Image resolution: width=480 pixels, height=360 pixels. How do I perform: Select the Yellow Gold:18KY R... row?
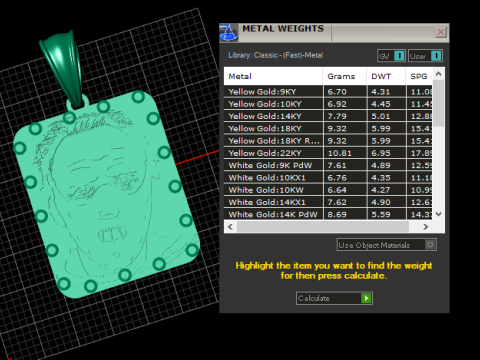click(x=328, y=141)
